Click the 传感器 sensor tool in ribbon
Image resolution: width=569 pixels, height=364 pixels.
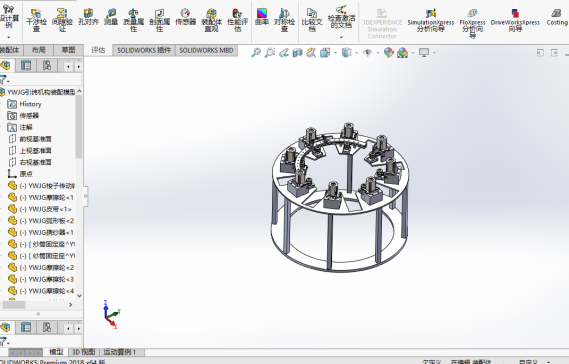(x=185, y=17)
